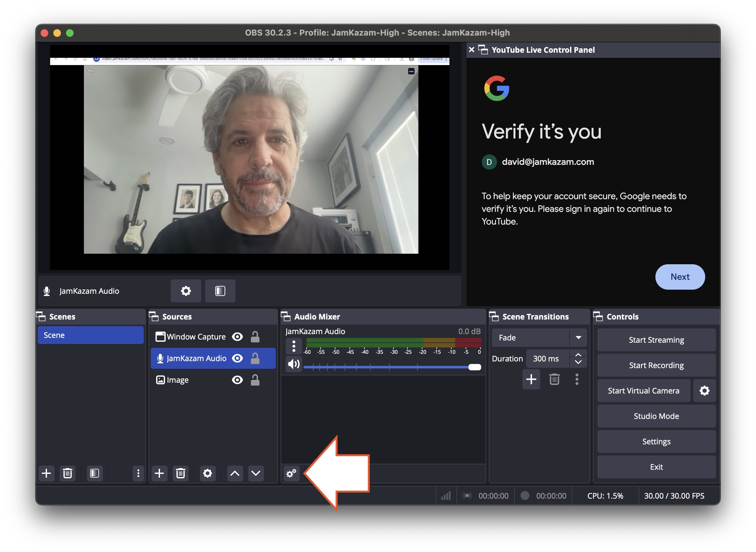756x552 pixels.
Task: Open Scenes panel more options menu
Action: [138, 473]
